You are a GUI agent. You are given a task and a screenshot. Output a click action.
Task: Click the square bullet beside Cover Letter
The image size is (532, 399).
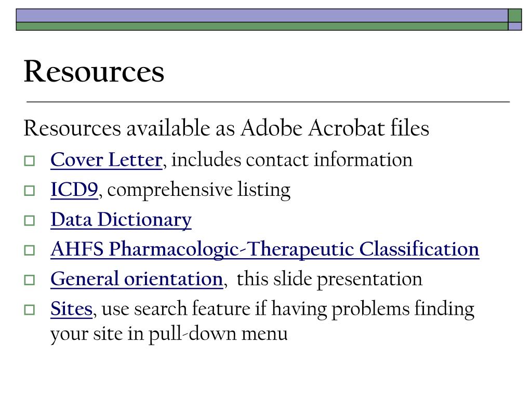[x=30, y=161]
